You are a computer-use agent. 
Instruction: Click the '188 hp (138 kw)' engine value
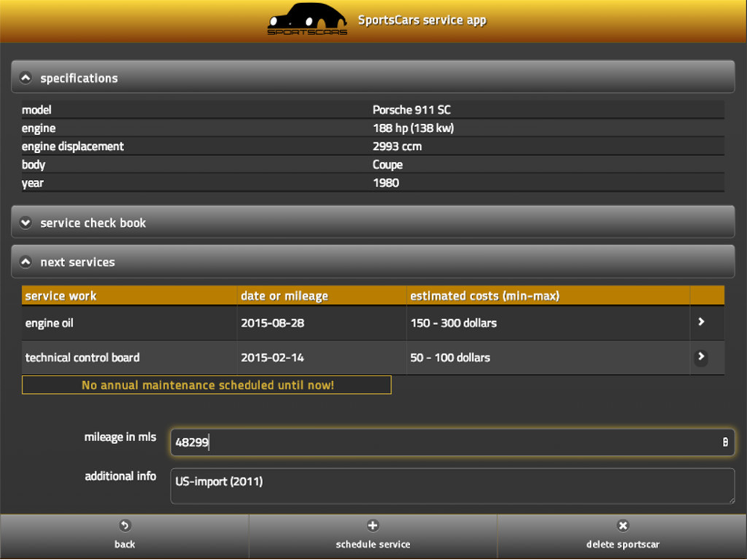(413, 128)
